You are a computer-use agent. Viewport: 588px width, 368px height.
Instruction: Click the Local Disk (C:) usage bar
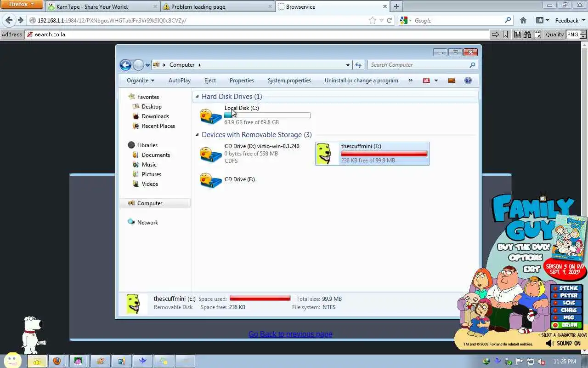tap(267, 115)
